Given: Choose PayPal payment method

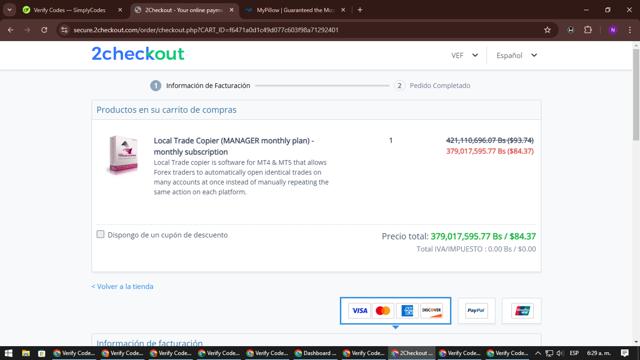Looking at the screenshot, I should point(476,311).
